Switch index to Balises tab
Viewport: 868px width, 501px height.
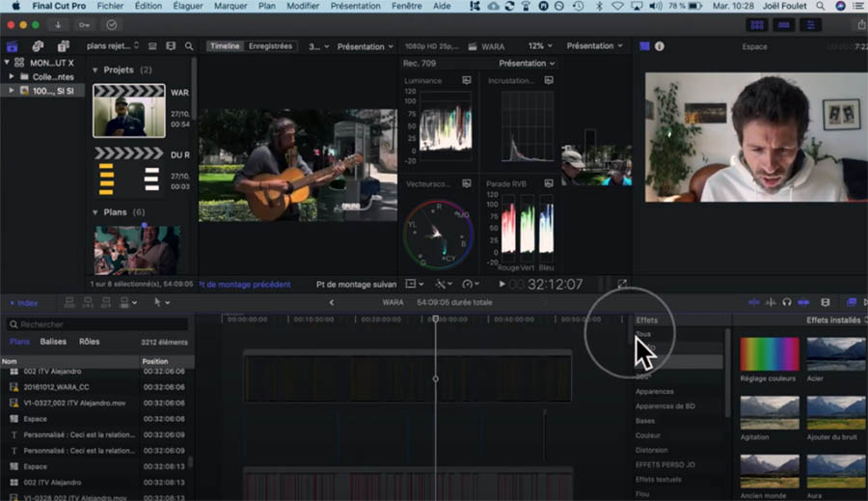point(53,342)
